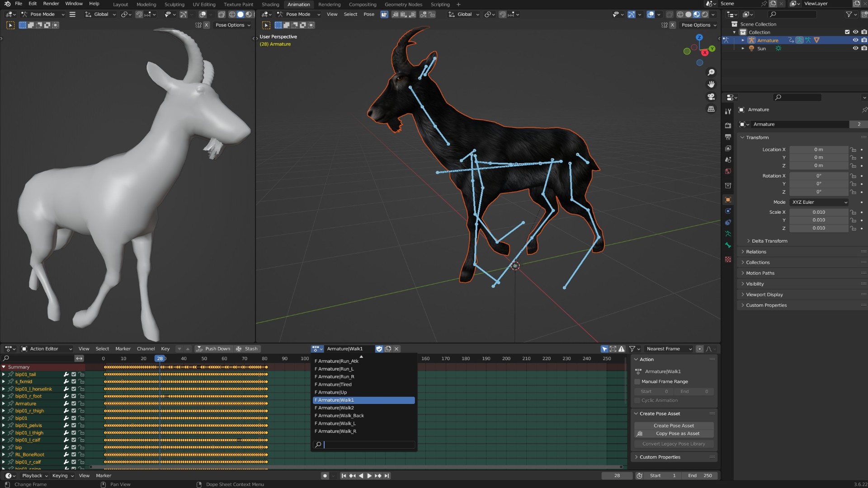Open the View Layer properties tab
The width and height of the screenshot is (868, 488).
point(728,148)
